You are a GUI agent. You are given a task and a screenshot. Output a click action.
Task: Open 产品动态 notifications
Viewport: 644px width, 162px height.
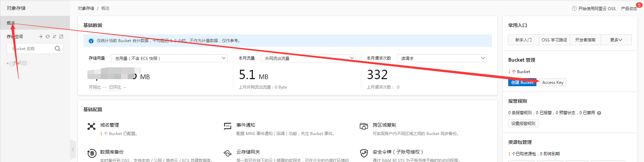(629, 8)
